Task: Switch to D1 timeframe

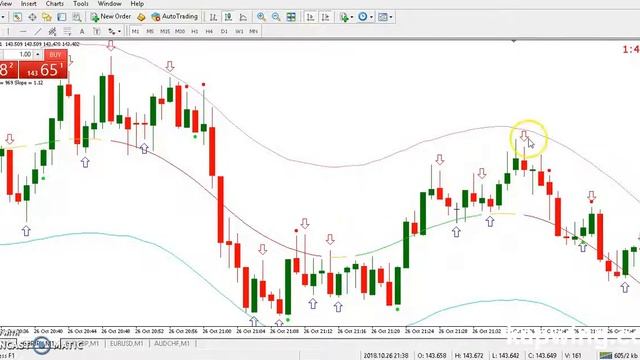Action: 224,31
